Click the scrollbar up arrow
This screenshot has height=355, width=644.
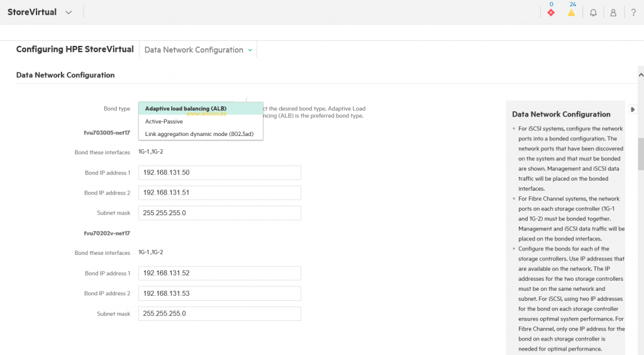click(x=640, y=70)
